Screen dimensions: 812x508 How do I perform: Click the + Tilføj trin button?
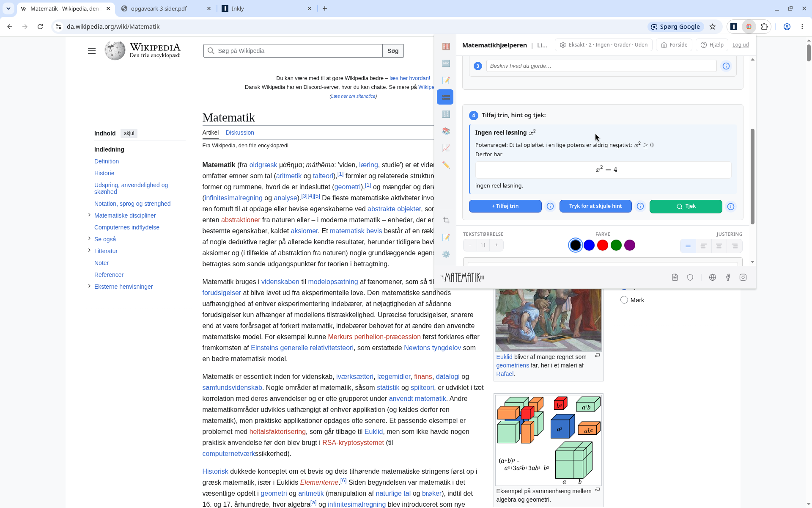(x=505, y=206)
